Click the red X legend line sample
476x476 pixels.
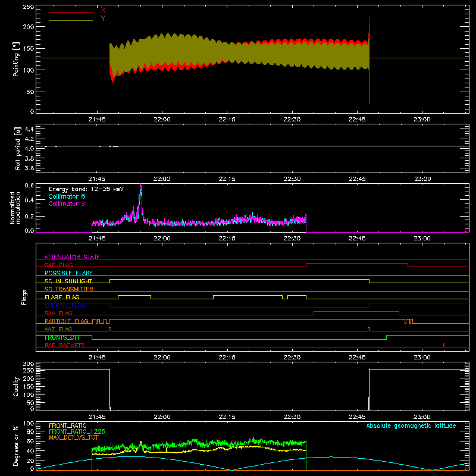click(x=71, y=12)
